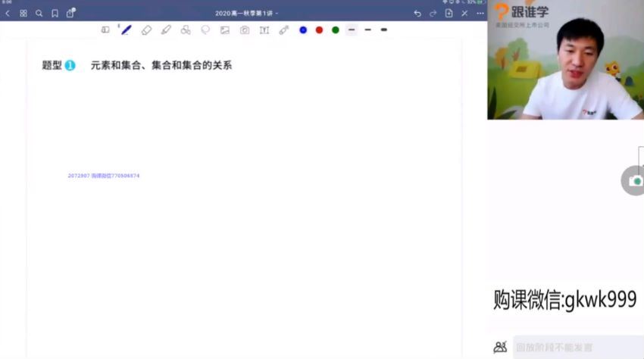Open the more options menu
644x359 pixels.
480,14
